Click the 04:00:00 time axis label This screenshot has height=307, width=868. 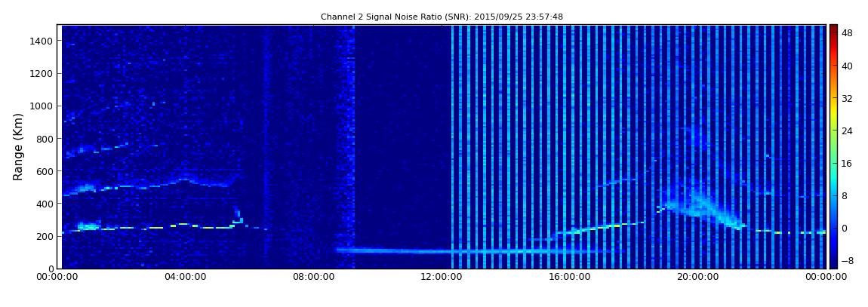185,277
